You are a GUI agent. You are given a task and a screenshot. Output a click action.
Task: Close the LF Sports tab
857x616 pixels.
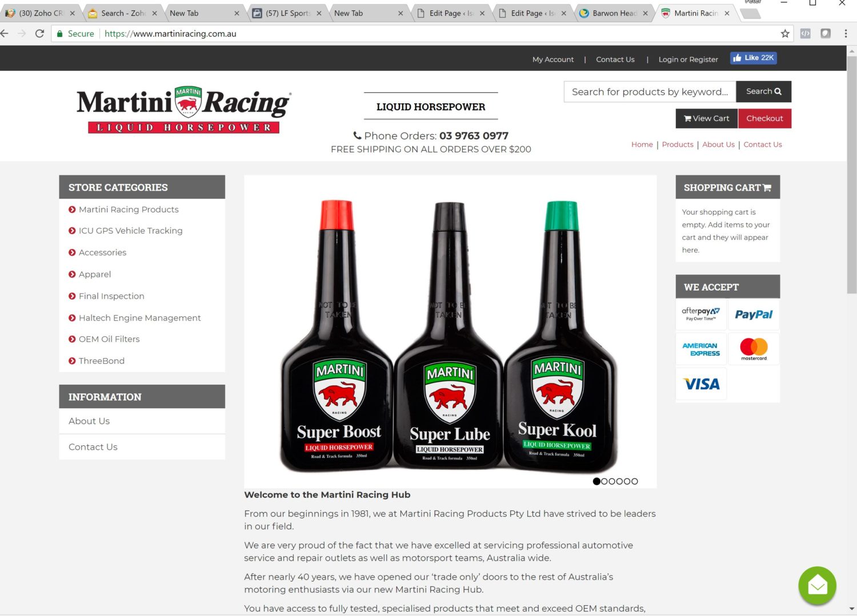(319, 13)
